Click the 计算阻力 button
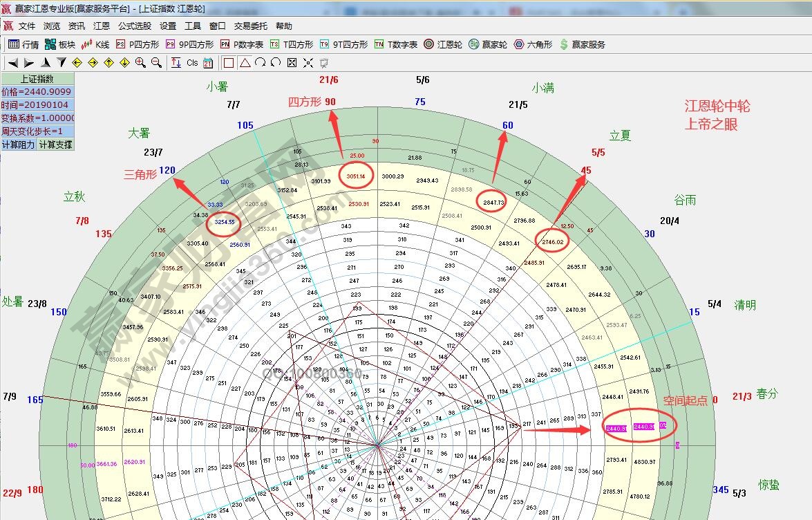 click(x=19, y=145)
